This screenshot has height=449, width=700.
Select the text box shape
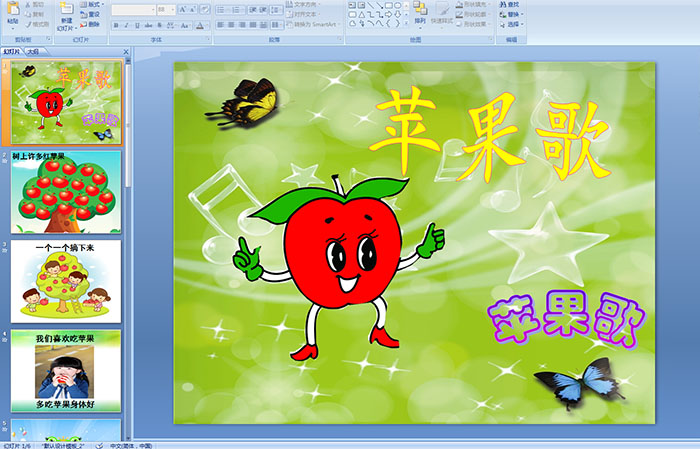click(352, 5)
